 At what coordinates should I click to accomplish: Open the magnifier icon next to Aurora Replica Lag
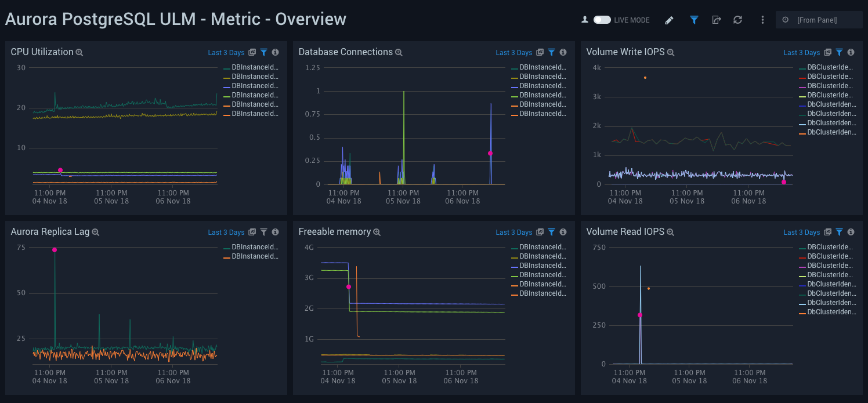(x=96, y=232)
